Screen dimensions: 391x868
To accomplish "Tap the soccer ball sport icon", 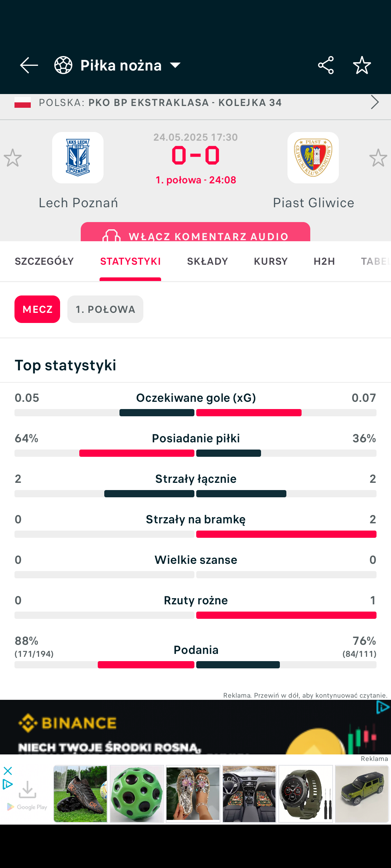I will tap(63, 65).
